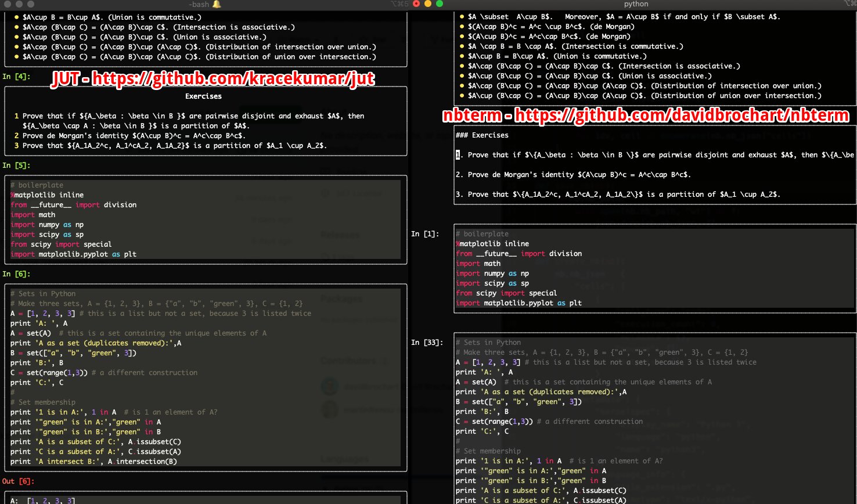Click the bell icon on the -bash tab
The width and height of the screenshot is (857, 504).
coord(217,4)
